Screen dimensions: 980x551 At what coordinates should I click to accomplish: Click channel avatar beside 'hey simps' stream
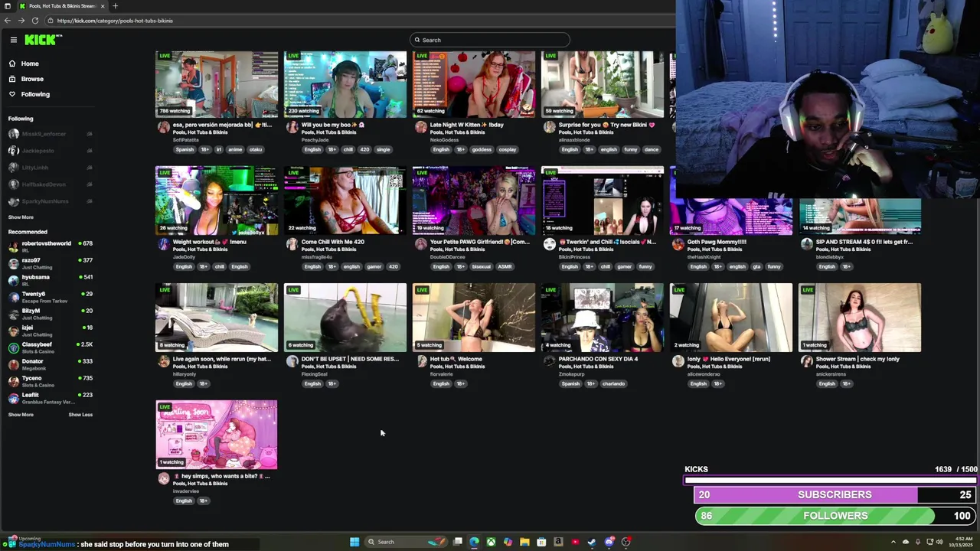click(x=163, y=478)
